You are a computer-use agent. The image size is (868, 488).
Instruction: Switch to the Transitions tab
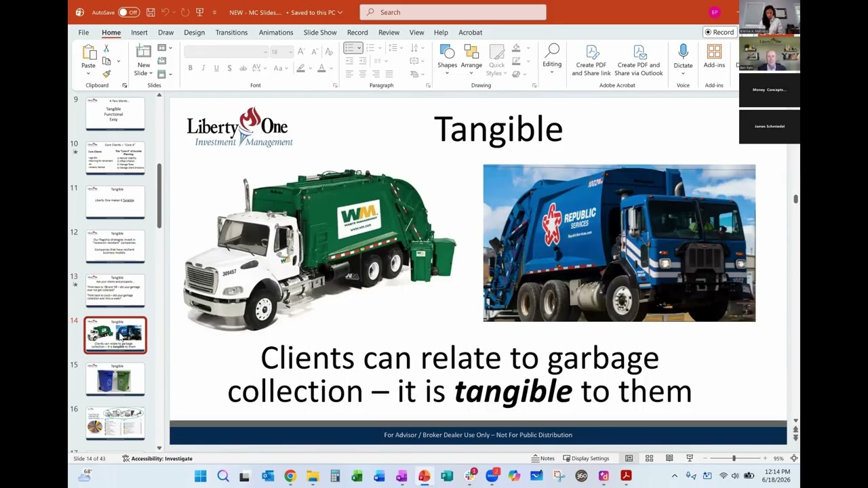pyautogui.click(x=231, y=33)
